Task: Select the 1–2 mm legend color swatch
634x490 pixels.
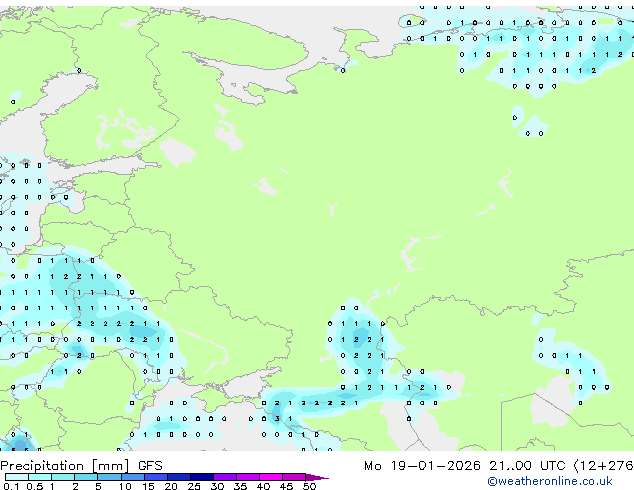Action: click(x=63, y=477)
